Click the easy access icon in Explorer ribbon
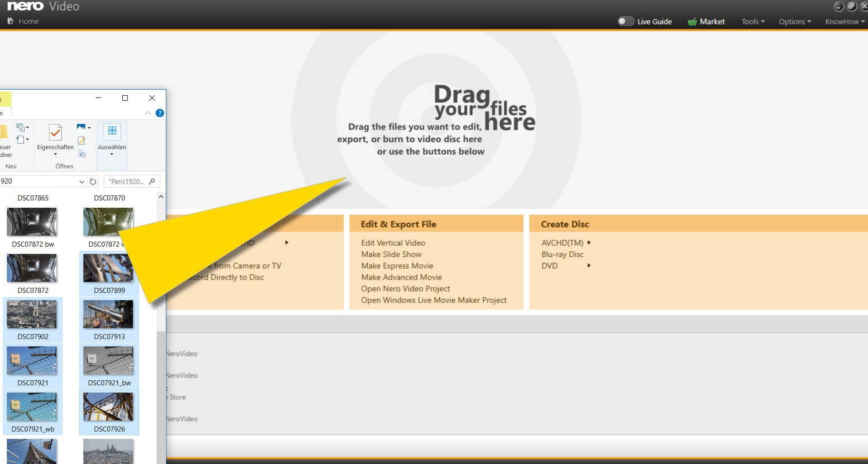 (x=20, y=139)
